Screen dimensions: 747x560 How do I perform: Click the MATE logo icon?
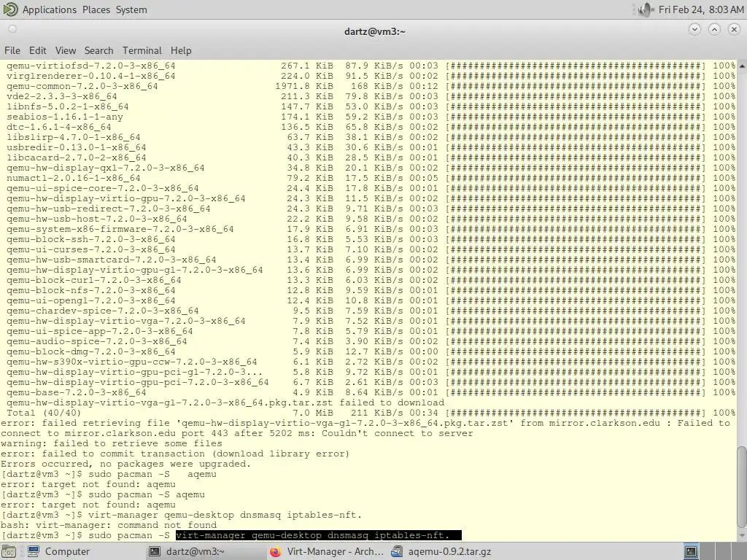click(x=10, y=9)
